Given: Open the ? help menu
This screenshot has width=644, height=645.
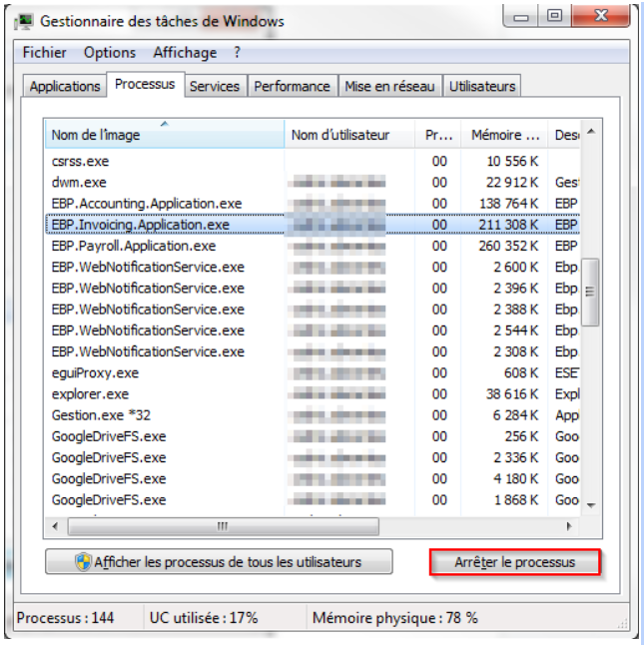Looking at the screenshot, I should point(237,52).
